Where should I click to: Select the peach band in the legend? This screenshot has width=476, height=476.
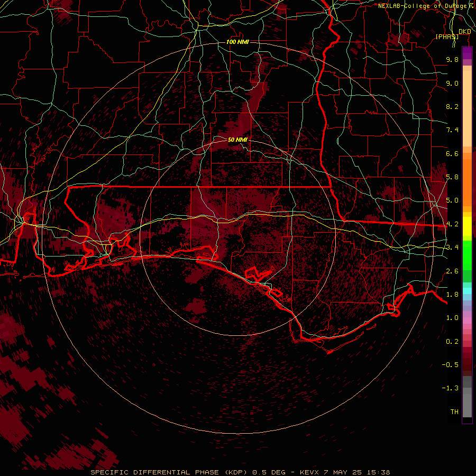click(x=467, y=109)
